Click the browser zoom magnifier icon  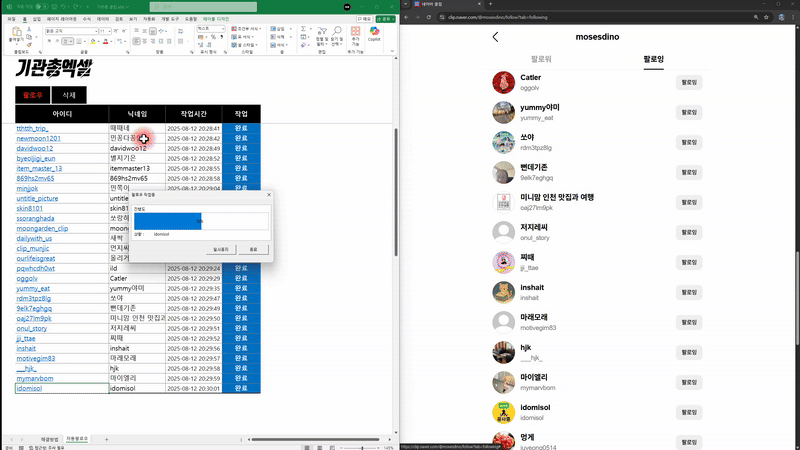point(756,17)
